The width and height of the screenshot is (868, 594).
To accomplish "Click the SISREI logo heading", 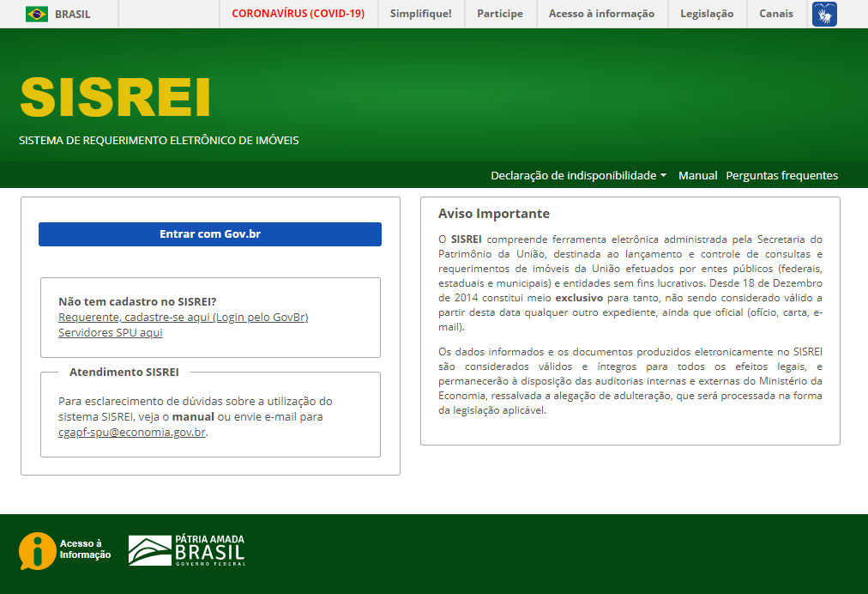I will (x=115, y=96).
